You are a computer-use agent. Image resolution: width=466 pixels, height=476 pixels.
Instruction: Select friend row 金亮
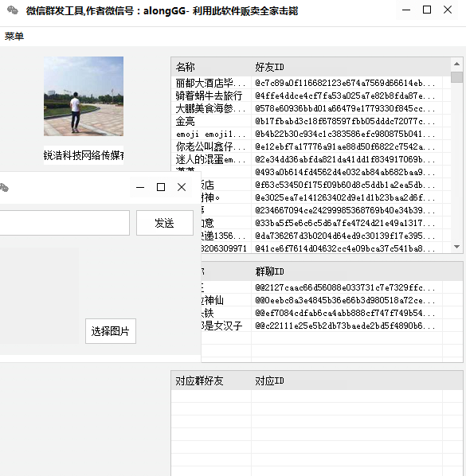185,121
